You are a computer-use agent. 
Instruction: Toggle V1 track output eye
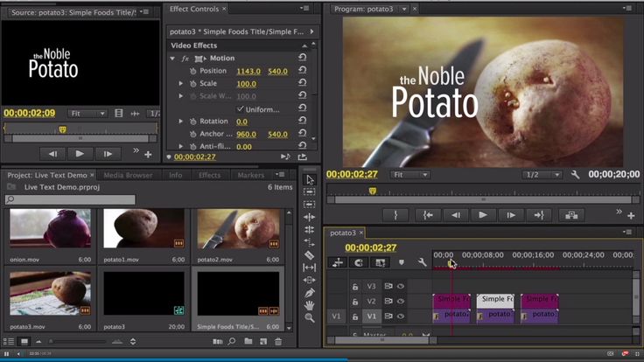[x=401, y=317]
